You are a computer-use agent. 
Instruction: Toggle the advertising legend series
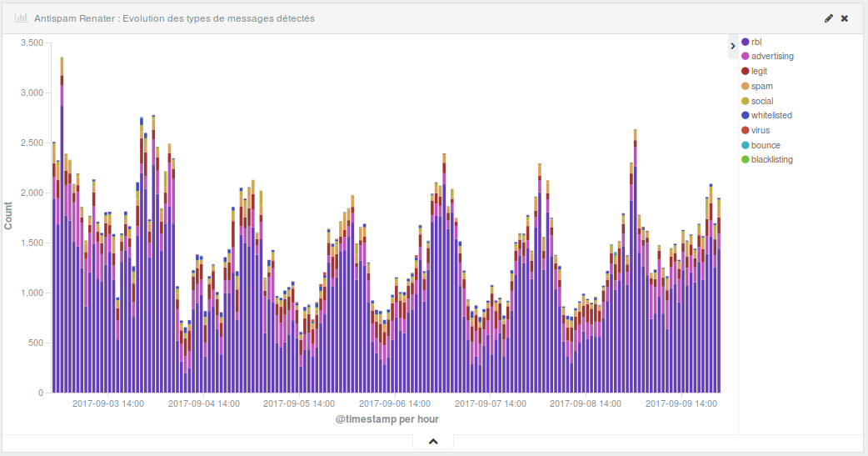tap(771, 57)
